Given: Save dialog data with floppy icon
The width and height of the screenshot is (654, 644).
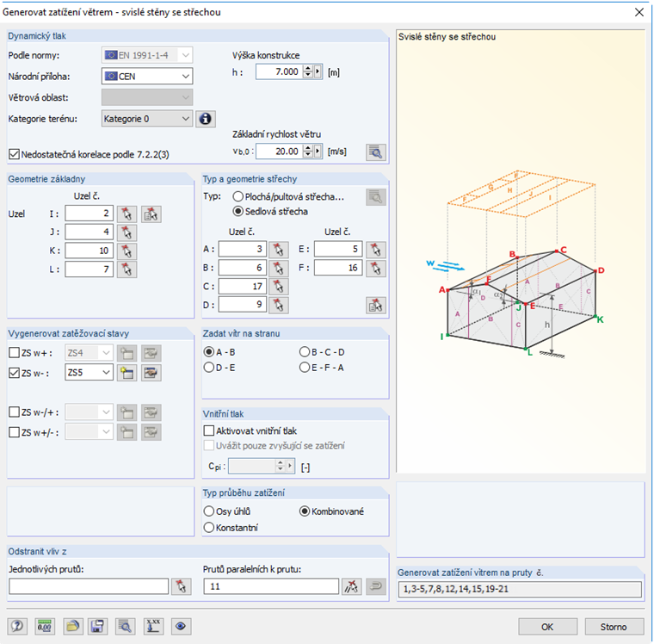Looking at the screenshot, I should (x=97, y=626).
